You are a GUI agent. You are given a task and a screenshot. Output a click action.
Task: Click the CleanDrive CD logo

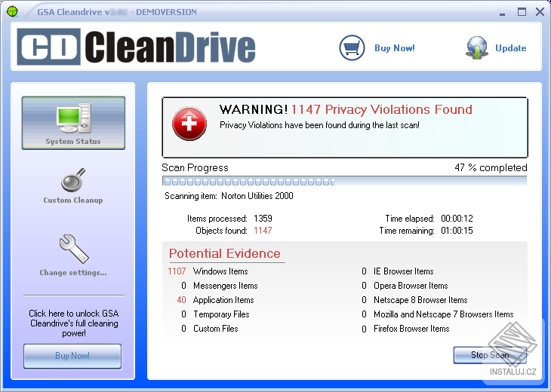(x=137, y=47)
